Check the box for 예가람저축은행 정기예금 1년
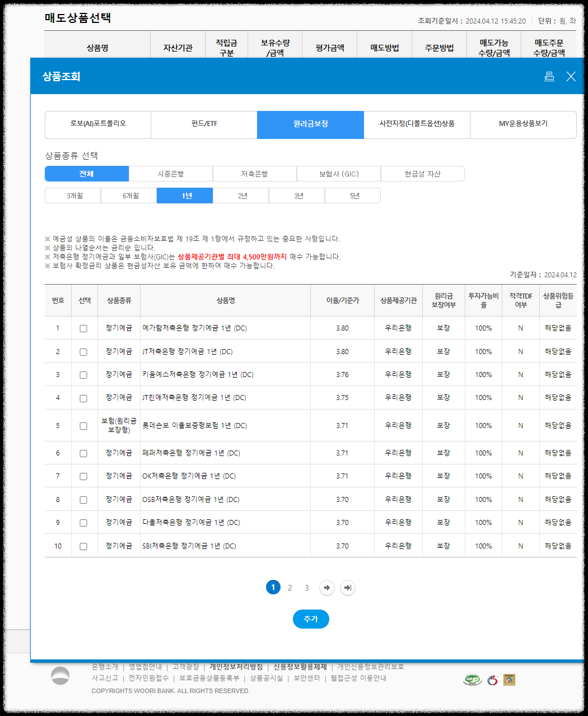 (x=84, y=328)
